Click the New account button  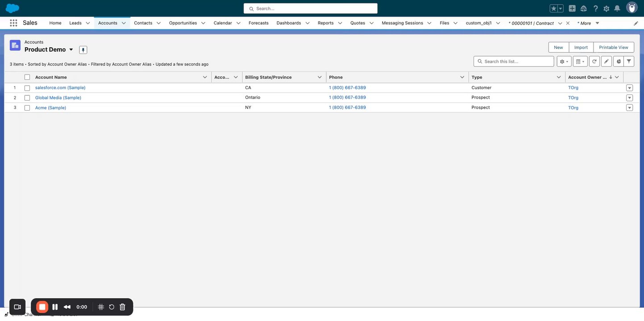click(x=558, y=47)
